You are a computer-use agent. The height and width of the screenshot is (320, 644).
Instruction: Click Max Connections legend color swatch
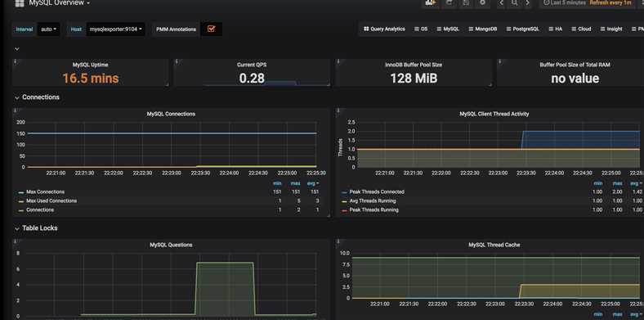coord(21,192)
